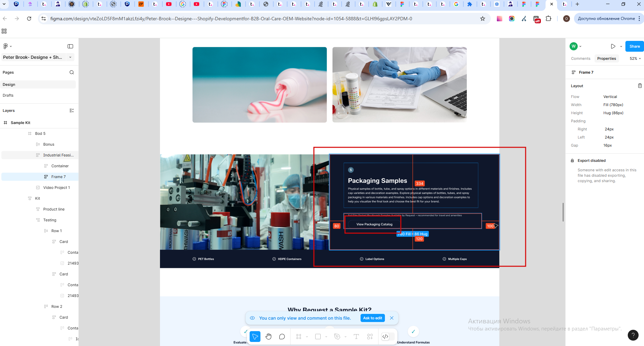
Task: Go back in Chrome browser history
Action: point(5,19)
